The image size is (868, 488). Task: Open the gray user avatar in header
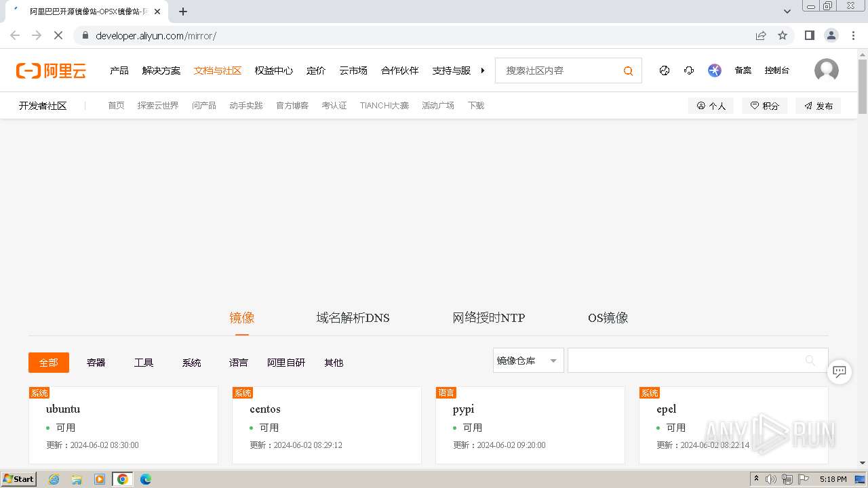(826, 70)
